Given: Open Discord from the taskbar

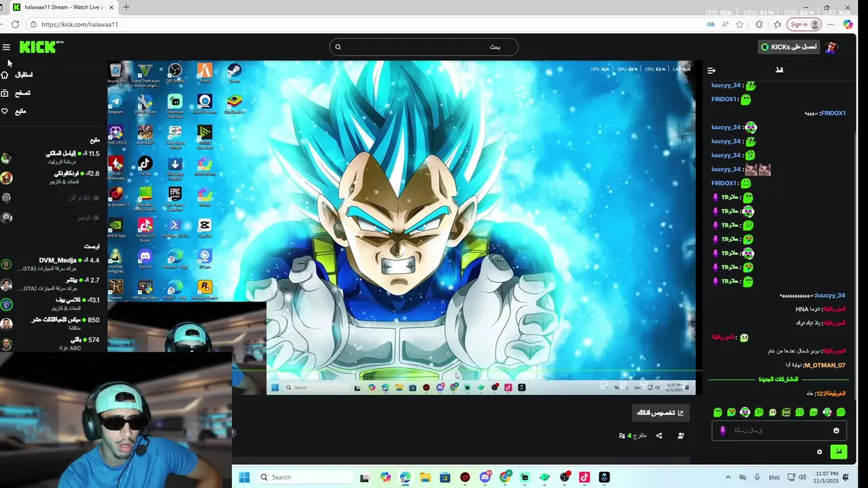Looking at the screenshot, I should coord(485,477).
